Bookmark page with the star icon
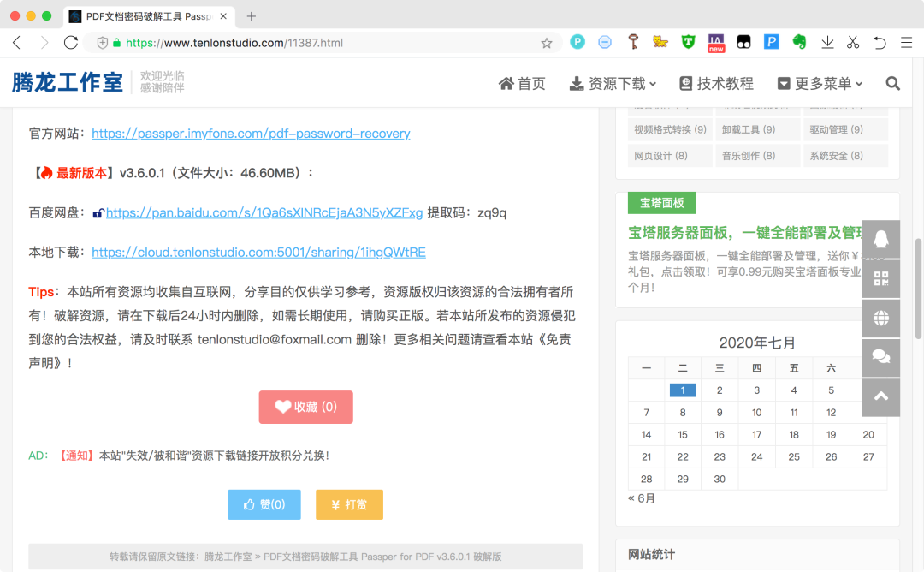 (547, 43)
